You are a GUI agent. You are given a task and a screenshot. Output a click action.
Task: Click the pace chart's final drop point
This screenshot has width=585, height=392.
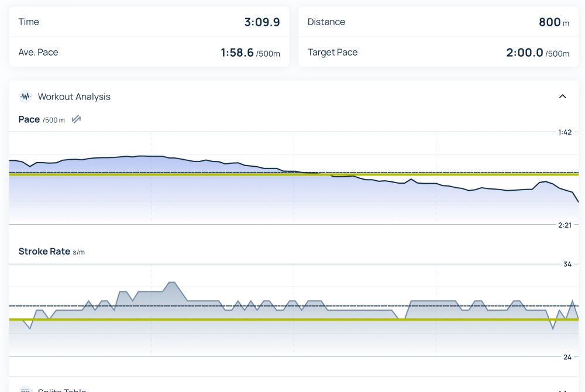[578, 202]
